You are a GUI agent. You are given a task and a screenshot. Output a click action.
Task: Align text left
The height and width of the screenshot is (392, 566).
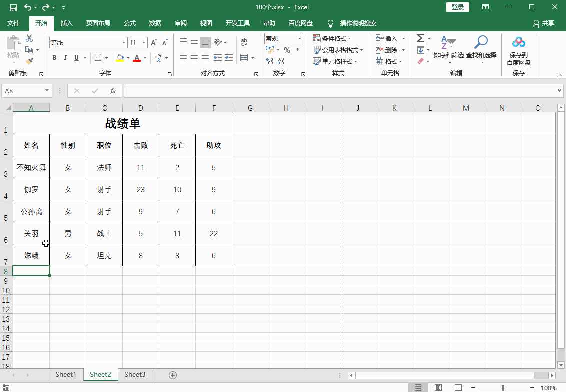pyautogui.click(x=183, y=58)
